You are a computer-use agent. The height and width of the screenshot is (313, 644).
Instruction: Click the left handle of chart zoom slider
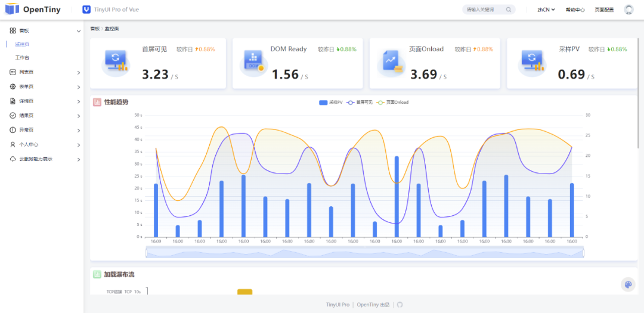[146, 253]
